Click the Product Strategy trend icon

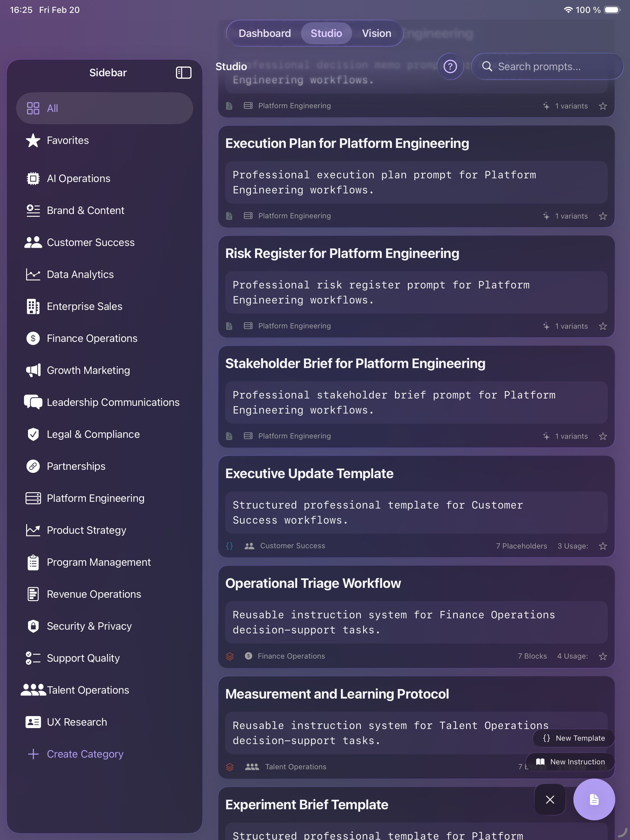click(x=33, y=530)
